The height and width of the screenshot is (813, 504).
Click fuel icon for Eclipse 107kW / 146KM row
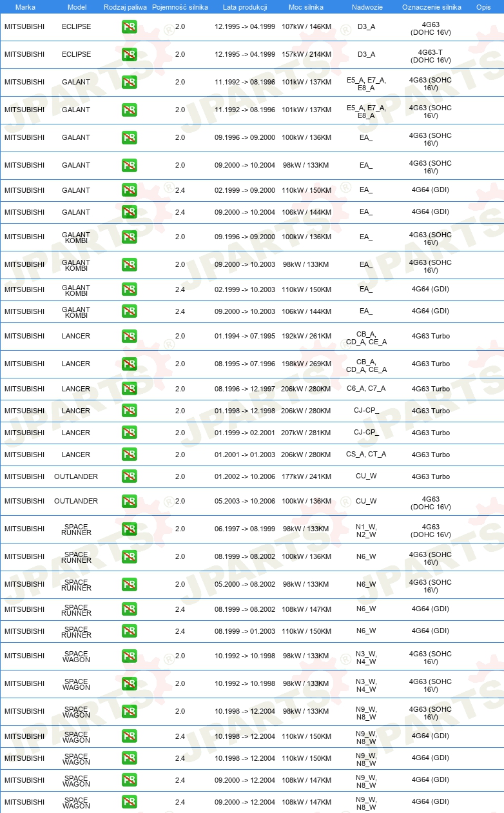129,27
